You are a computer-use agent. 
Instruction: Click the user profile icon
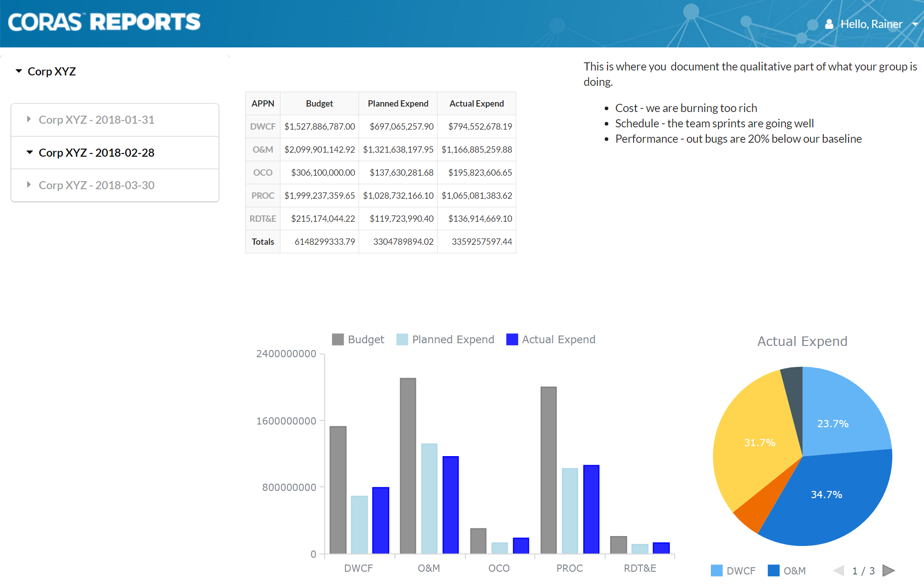tap(829, 24)
